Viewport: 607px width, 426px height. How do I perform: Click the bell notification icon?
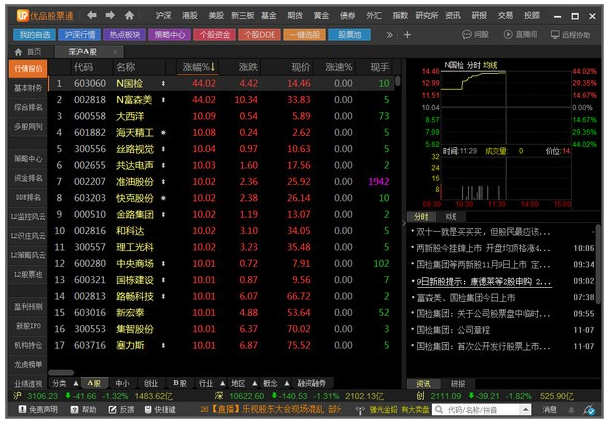tap(571, 409)
